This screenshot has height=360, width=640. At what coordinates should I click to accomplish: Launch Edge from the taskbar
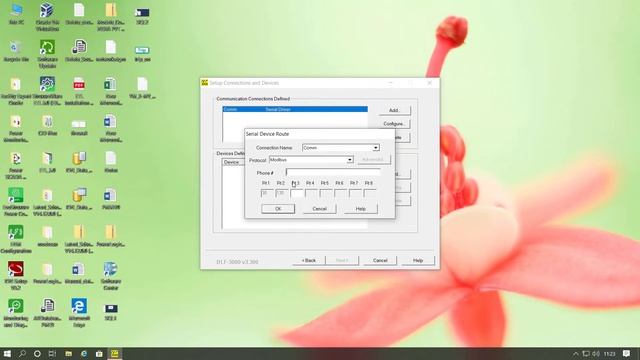[x=84, y=353]
